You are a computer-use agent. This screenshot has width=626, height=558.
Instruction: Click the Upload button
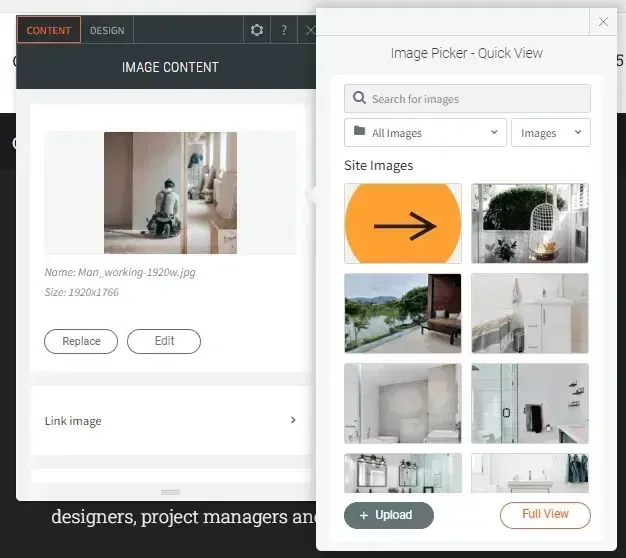point(389,515)
